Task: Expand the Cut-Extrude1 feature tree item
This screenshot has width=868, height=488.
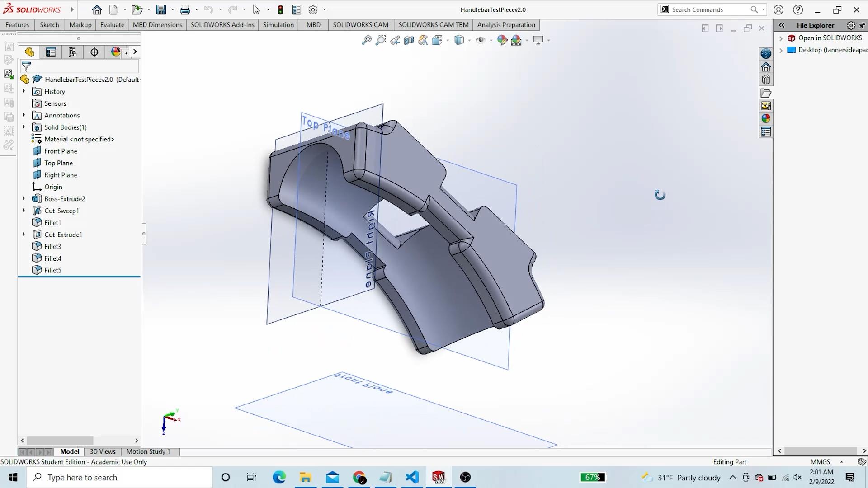Action: pyautogui.click(x=23, y=234)
